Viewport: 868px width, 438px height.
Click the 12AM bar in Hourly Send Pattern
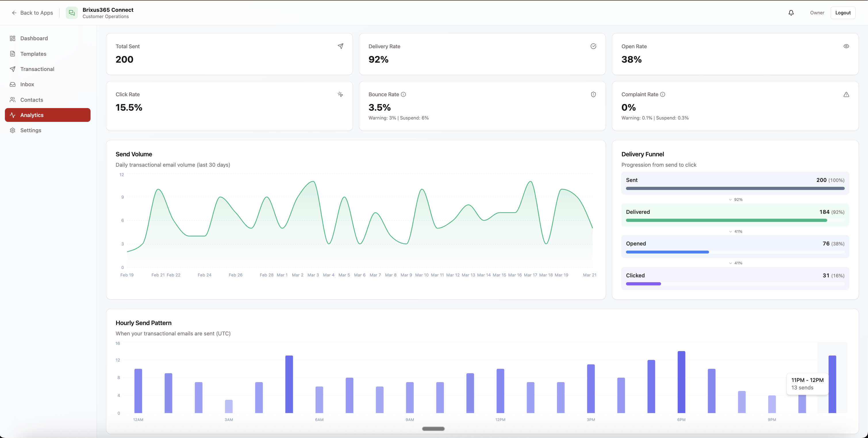click(x=138, y=391)
